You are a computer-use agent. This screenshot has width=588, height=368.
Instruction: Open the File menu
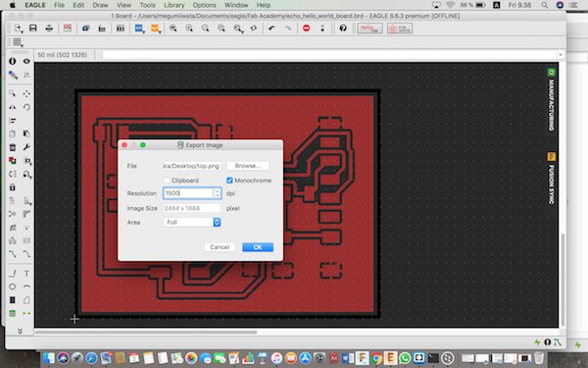pyautogui.click(x=59, y=5)
